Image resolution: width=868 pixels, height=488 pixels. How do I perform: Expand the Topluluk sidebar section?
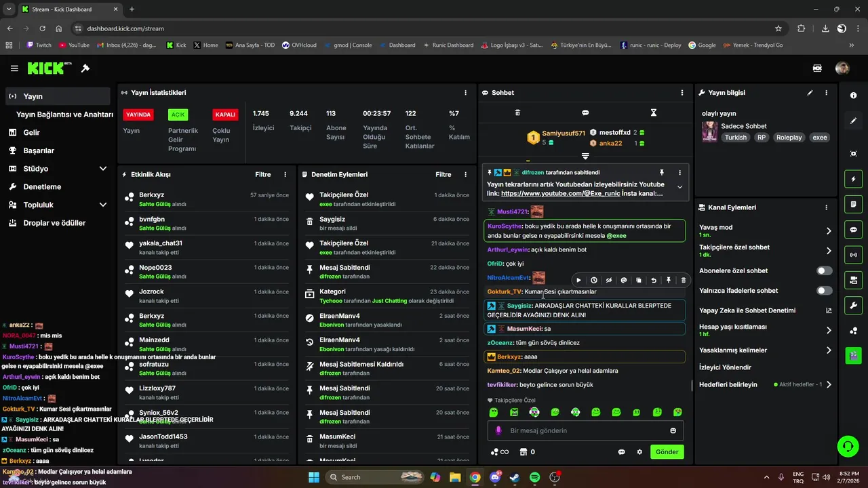103,205
